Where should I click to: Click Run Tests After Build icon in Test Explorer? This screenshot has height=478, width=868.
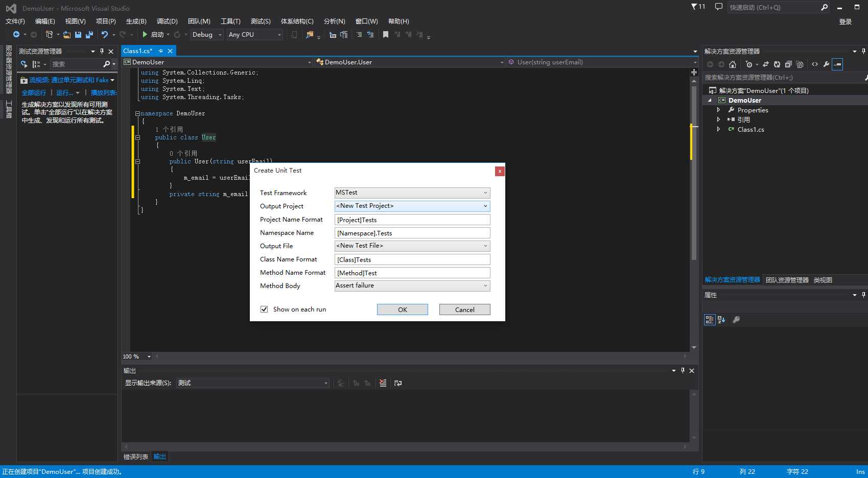tap(24, 64)
